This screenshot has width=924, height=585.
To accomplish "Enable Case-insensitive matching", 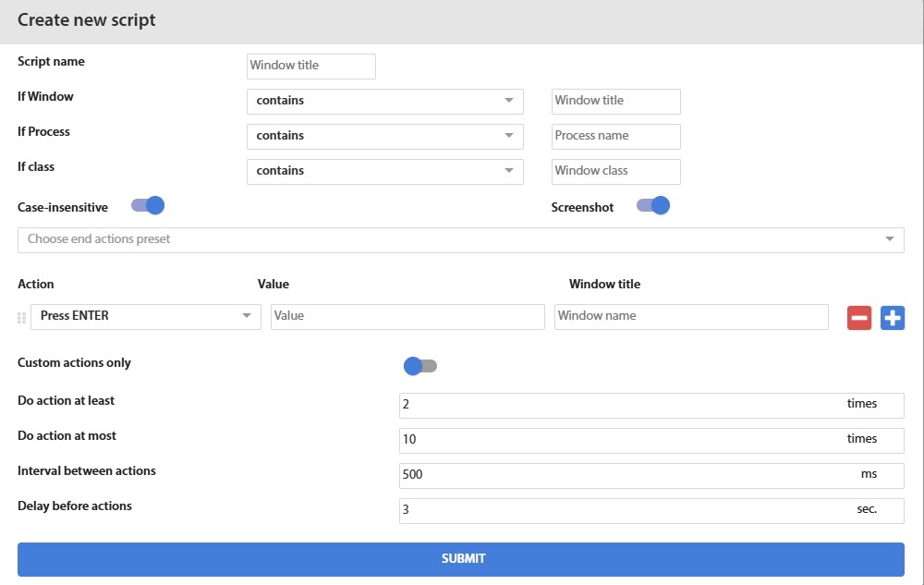I will click(147, 206).
